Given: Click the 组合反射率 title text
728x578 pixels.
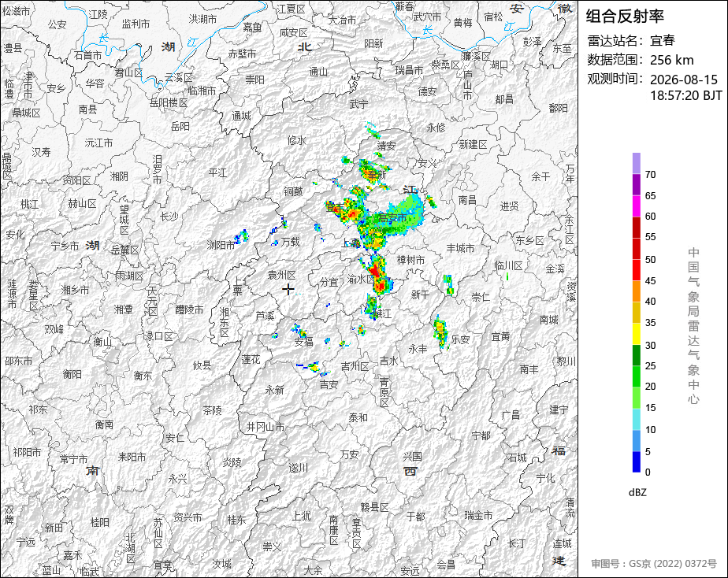Looking at the screenshot, I should coord(625,17).
